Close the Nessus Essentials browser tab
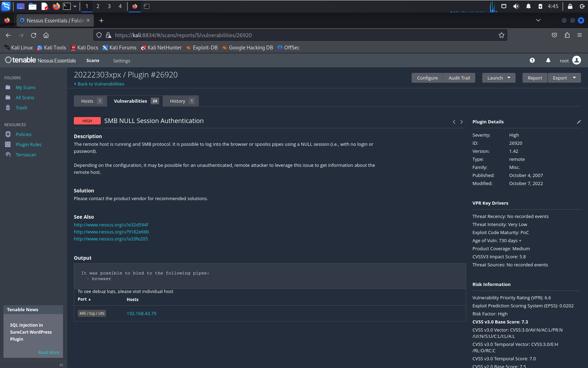This screenshot has height=368, width=588. tap(88, 20)
